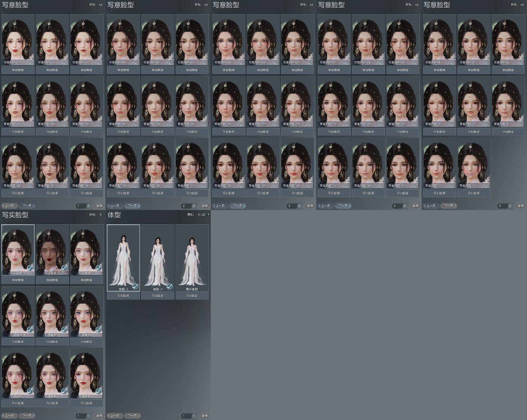
Task: Click the edit icon on the dark-skinned 写实脸型-8 face
Action: point(64,268)
